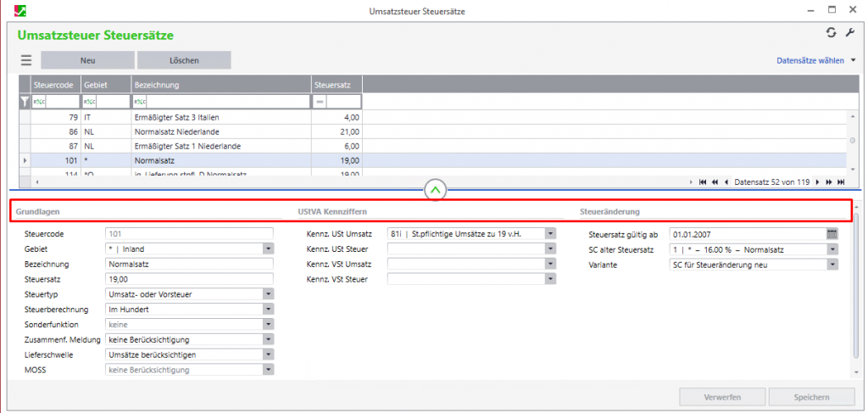The height and width of the screenshot is (413, 868).
Task: Jump to the first record in navigator
Action: (704, 181)
